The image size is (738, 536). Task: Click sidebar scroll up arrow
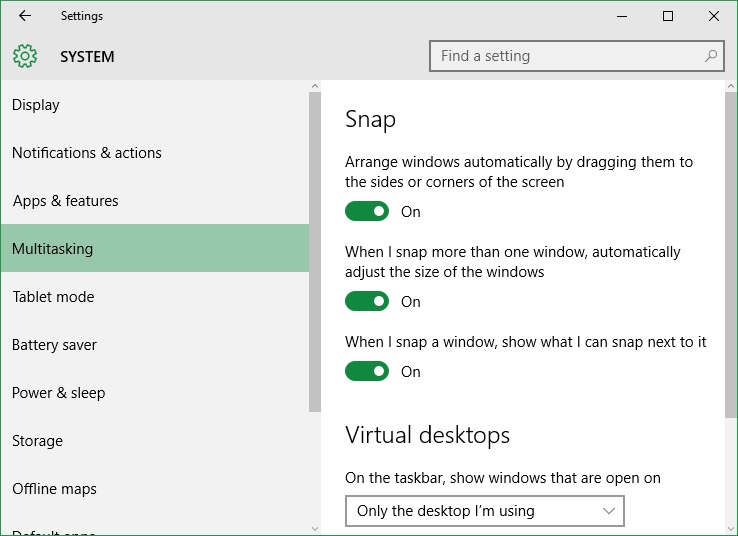click(315, 86)
